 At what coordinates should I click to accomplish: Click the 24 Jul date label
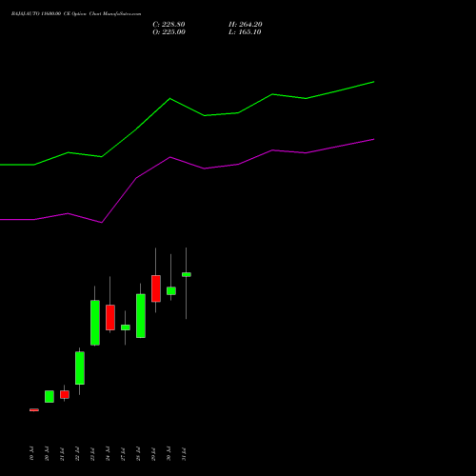click(x=108, y=454)
